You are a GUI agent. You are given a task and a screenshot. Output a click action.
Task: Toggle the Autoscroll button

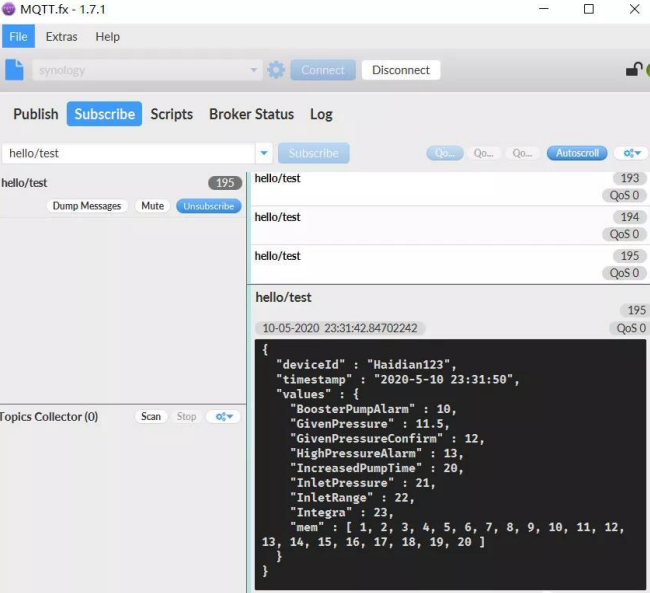[577, 153]
